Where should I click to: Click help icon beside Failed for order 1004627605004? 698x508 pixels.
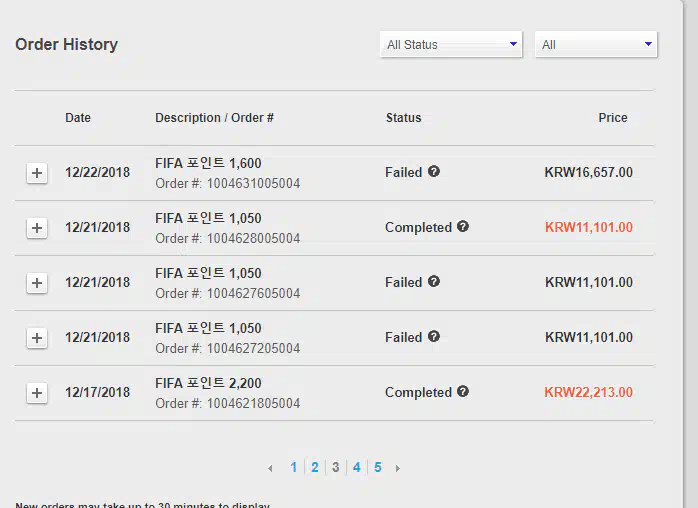pyautogui.click(x=434, y=281)
